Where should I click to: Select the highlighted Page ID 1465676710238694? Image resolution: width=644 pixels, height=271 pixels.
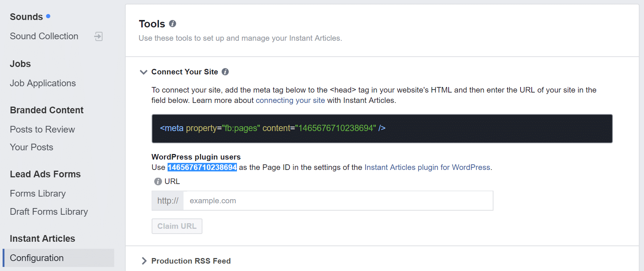pyautogui.click(x=202, y=167)
